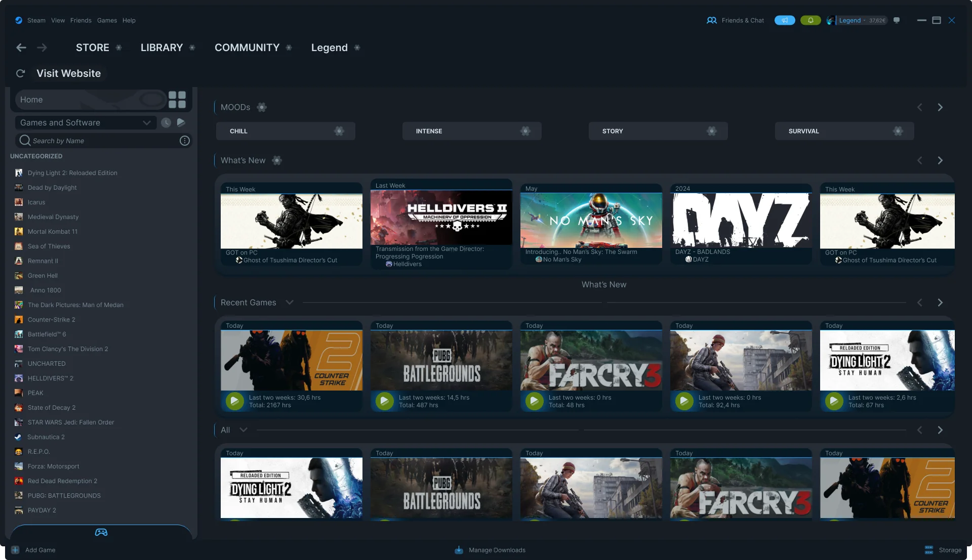Switch to the COMMUNITY tab
This screenshot has height=560, width=972.
pos(247,48)
